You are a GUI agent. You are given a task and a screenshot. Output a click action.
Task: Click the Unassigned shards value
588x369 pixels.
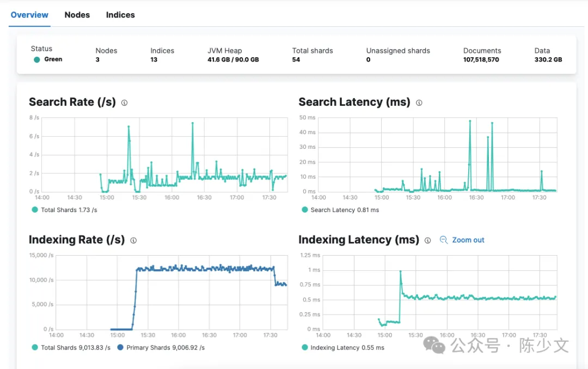[369, 59]
